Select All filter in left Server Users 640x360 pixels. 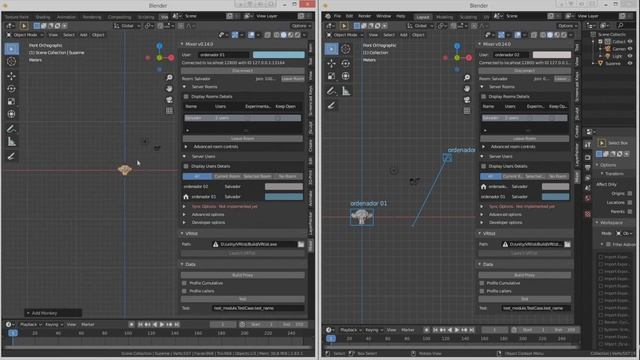pos(197,176)
